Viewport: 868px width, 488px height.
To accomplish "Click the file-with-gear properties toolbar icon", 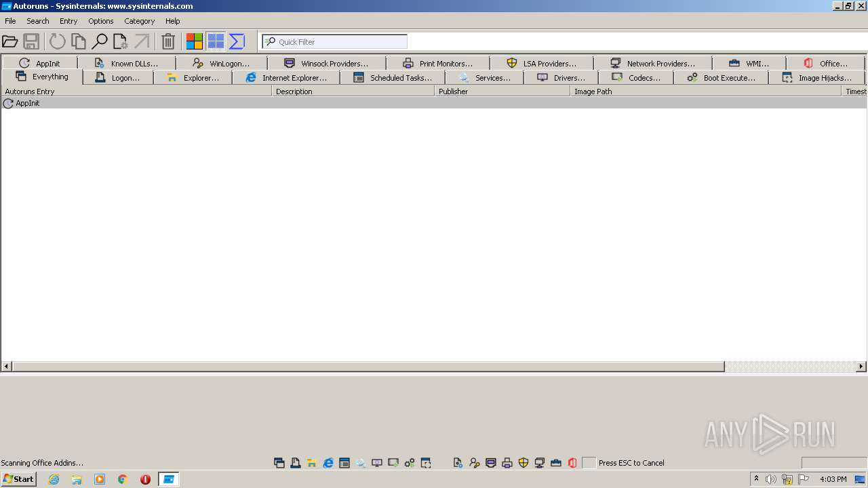I will [121, 41].
